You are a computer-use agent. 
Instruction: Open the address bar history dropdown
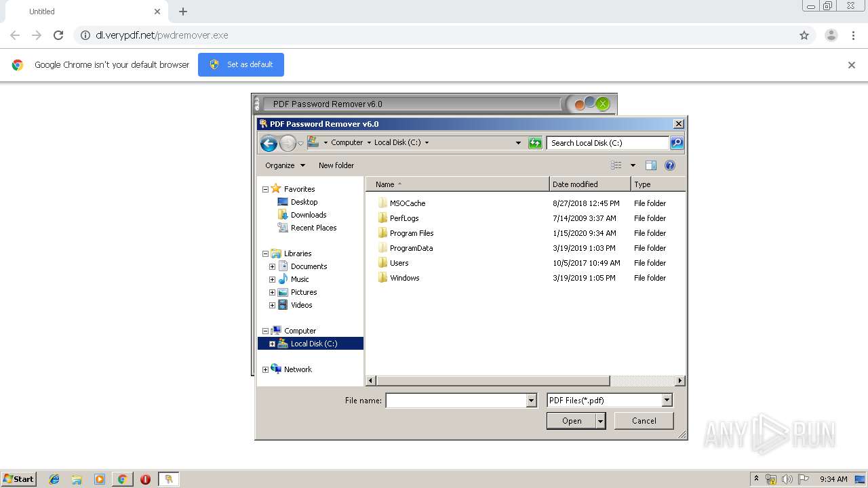pyautogui.click(x=518, y=143)
